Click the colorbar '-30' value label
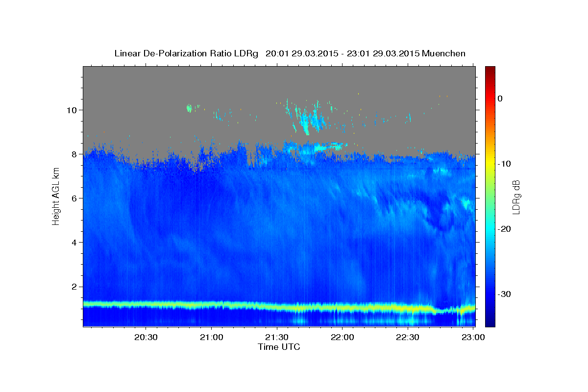Screen dimensions: 588x392 pos(504,294)
